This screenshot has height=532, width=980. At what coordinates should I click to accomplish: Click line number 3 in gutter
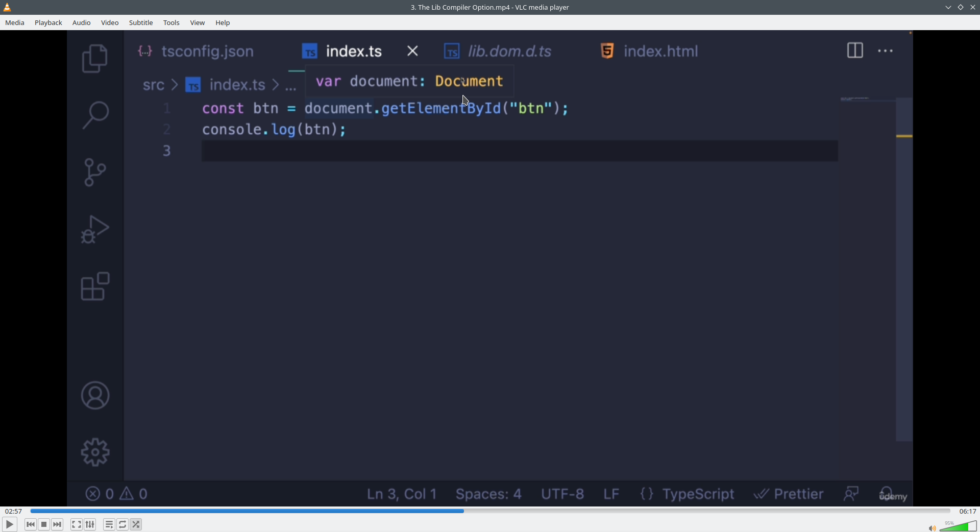167,151
